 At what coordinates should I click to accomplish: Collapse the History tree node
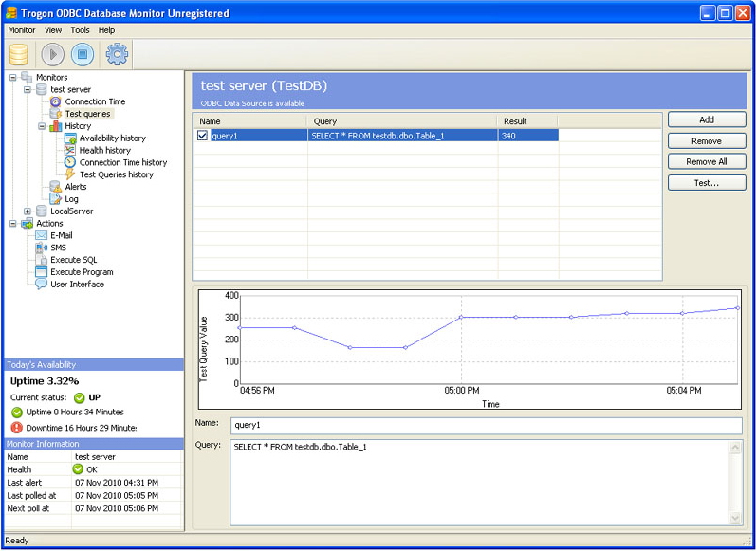[42, 126]
